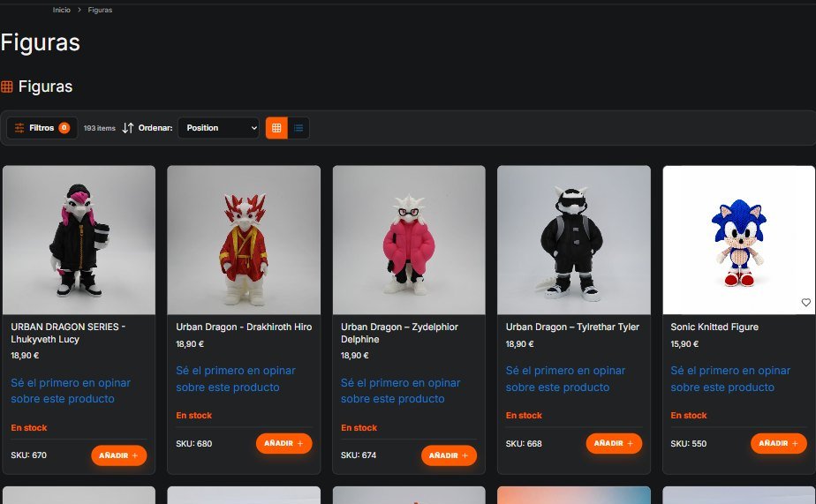Write first review for Sonic Knitted Figure

(x=730, y=379)
